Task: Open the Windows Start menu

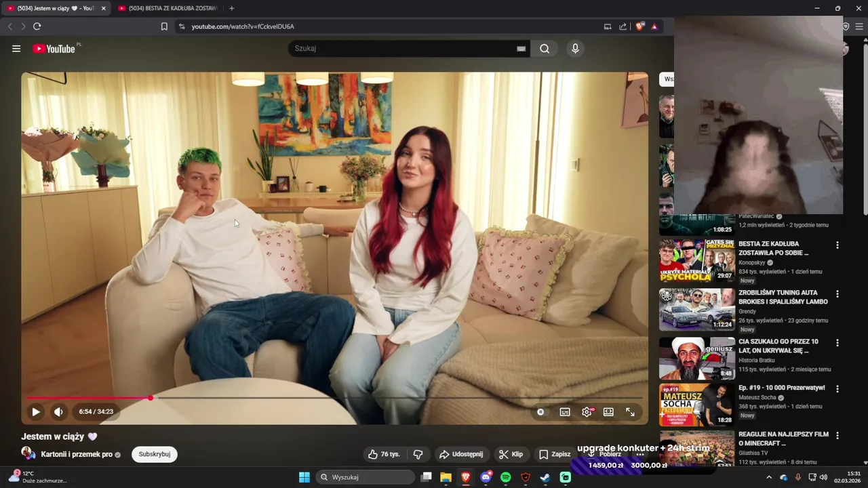Action: [x=304, y=477]
